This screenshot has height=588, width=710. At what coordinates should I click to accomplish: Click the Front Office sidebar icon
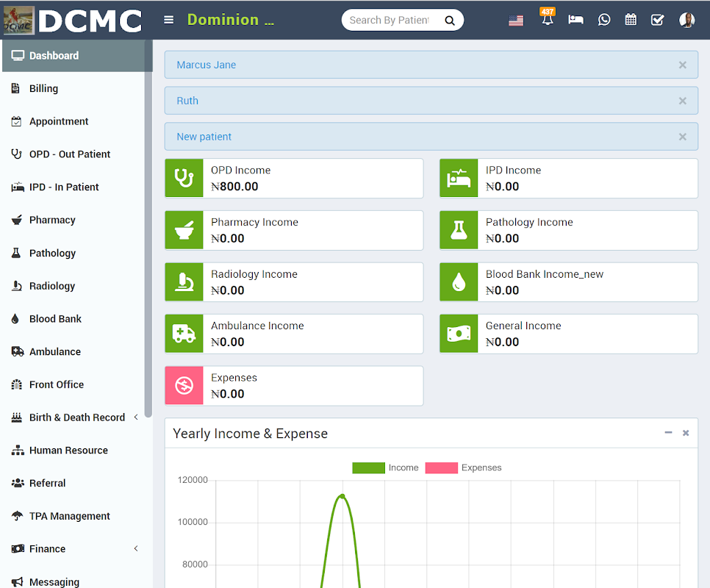pyautogui.click(x=17, y=384)
